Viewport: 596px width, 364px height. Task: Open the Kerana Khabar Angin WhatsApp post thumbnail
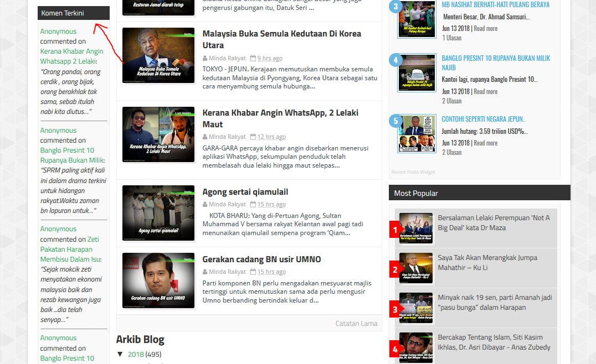click(x=158, y=134)
